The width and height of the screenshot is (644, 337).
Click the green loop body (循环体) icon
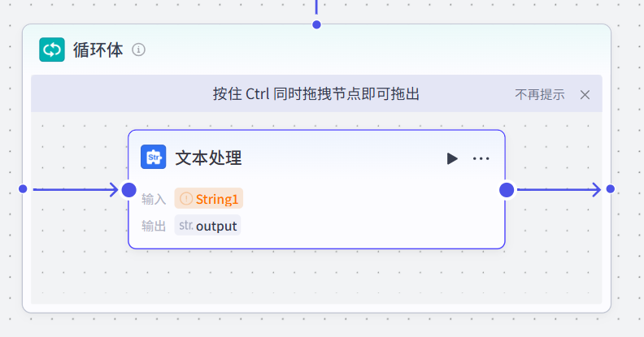coord(52,50)
